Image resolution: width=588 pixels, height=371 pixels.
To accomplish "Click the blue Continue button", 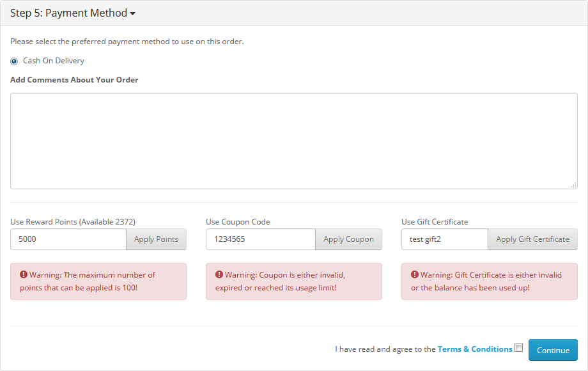I will (x=553, y=350).
